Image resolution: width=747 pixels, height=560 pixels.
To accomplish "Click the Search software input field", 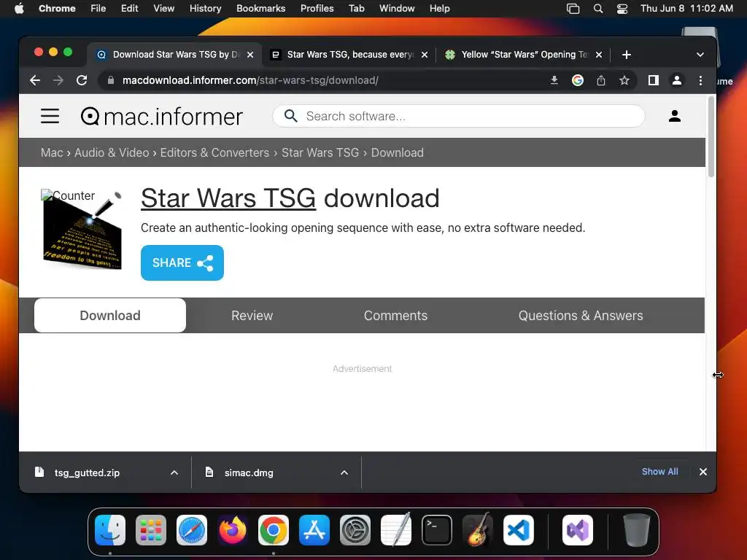I will [x=458, y=116].
